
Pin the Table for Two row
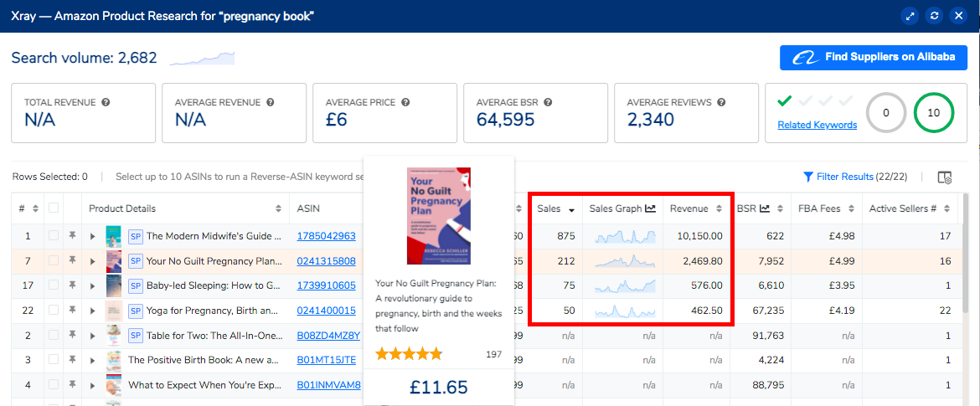pos(73,336)
